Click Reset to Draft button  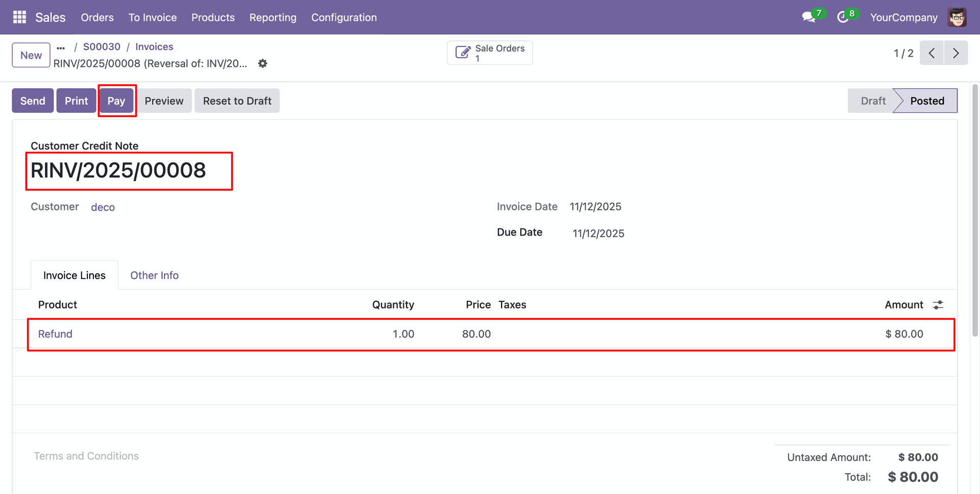237,101
